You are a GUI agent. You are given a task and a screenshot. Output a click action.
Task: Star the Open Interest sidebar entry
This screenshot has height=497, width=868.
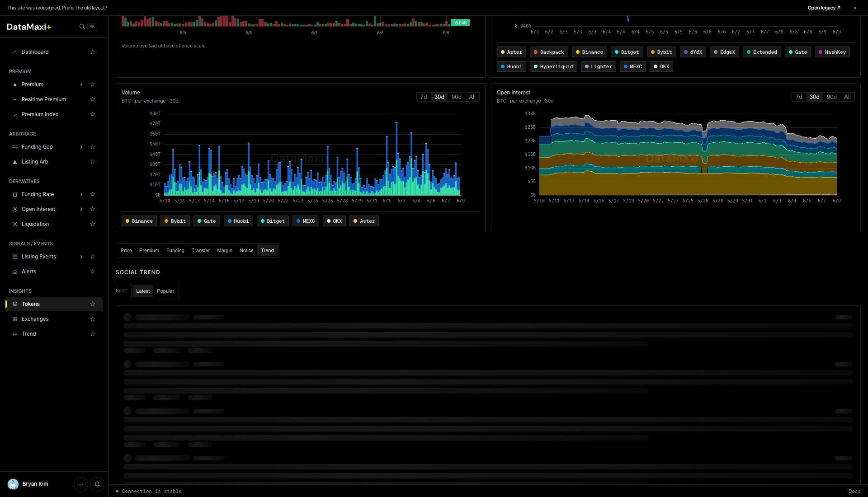pos(93,209)
